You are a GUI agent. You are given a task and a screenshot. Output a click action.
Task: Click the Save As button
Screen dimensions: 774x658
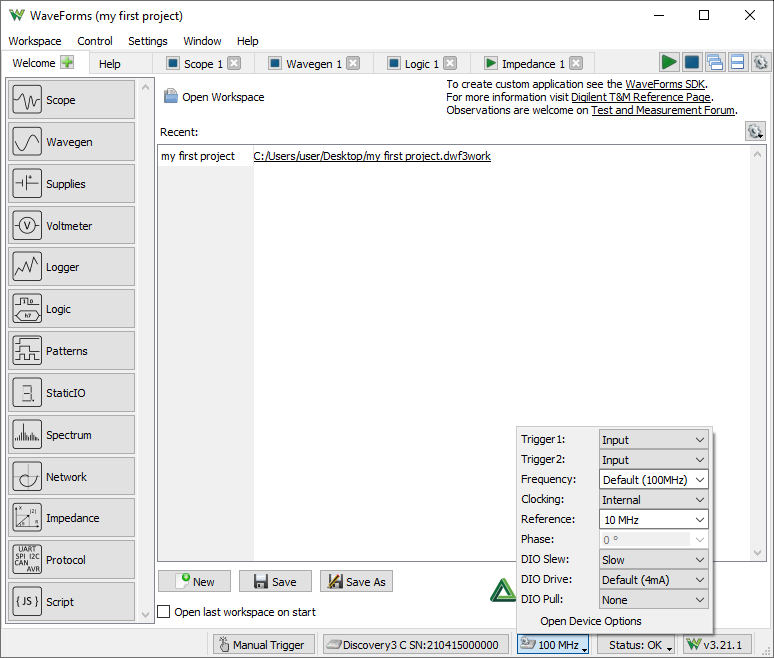[x=356, y=582]
